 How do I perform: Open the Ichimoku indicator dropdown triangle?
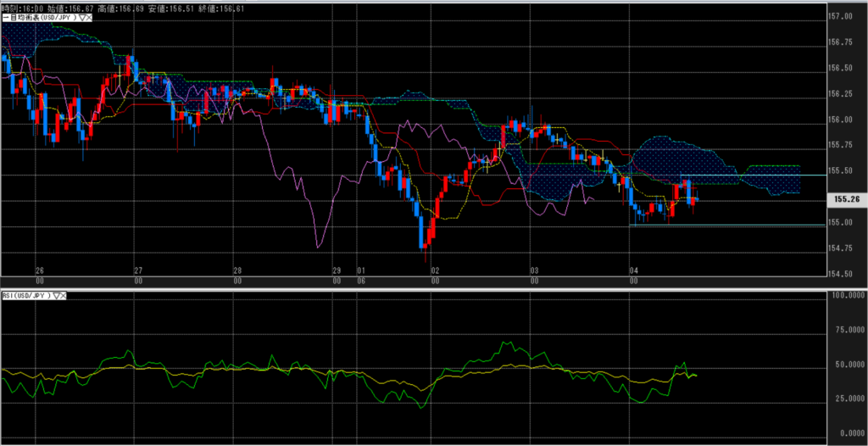tap(80, 19)
